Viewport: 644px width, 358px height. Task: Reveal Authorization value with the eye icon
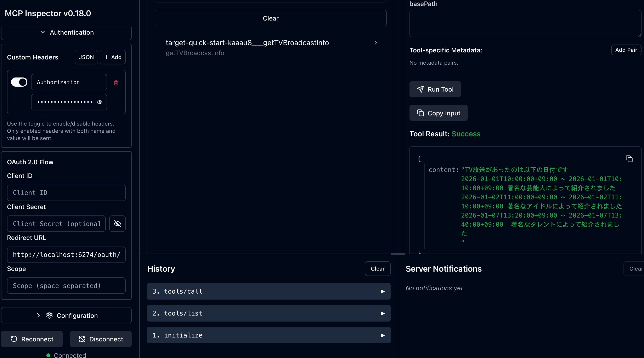pyautogui.click(x=100, y=102)
